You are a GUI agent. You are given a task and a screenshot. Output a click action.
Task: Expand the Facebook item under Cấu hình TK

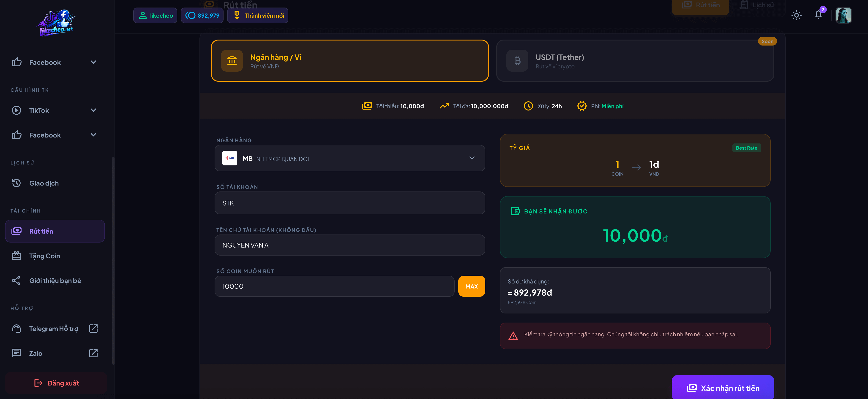click(x=55, y=135)
